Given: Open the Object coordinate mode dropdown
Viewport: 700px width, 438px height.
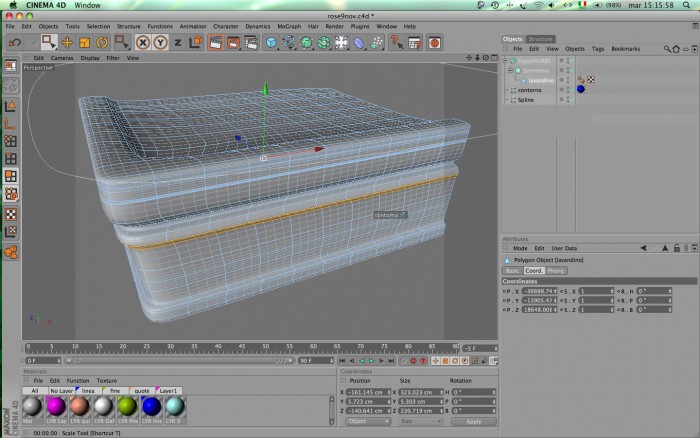Looking at the screenshot, I should 368,421.
